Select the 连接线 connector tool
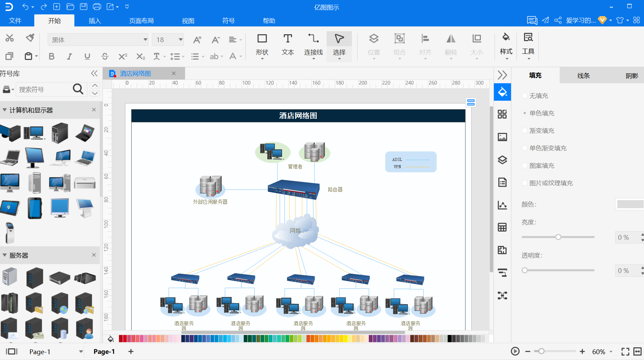644x360 pixels. point(314,46)
